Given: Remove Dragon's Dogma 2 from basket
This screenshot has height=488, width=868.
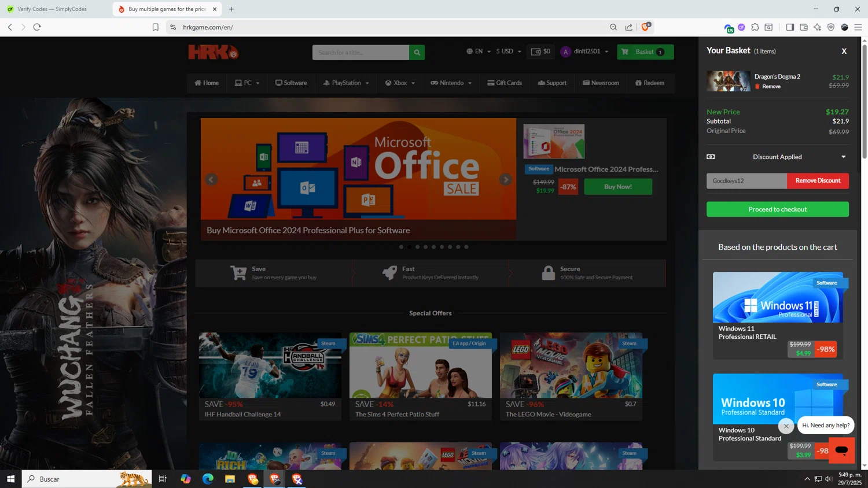Looking at the screenshot, I should point(768,87).
